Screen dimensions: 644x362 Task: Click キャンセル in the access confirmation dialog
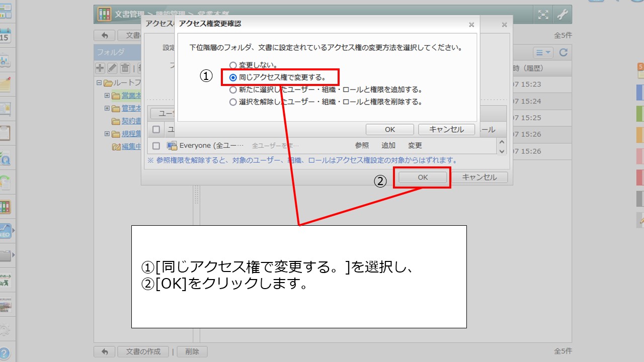pos(446,129)
